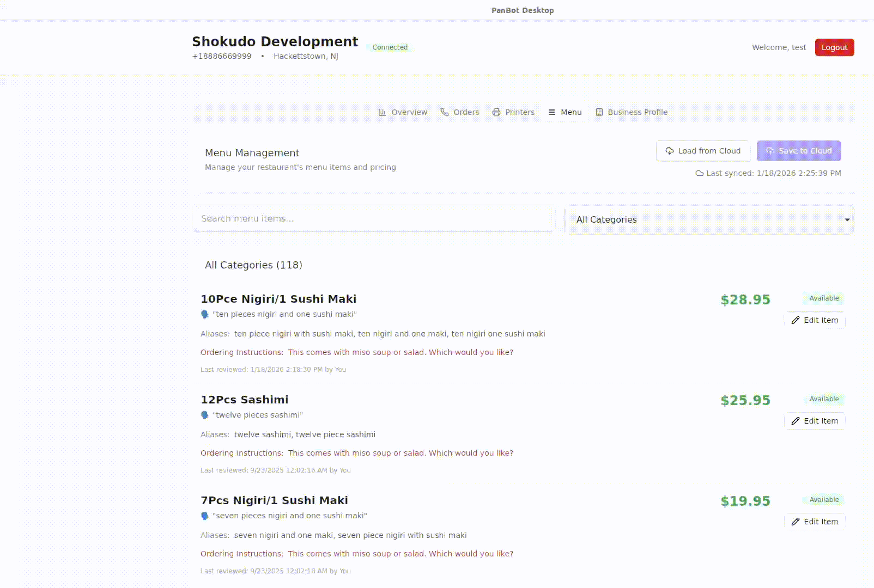Toggle Available badge on 12Pcs Sashimi
The image size is (874, 588).
coord(824,399)
